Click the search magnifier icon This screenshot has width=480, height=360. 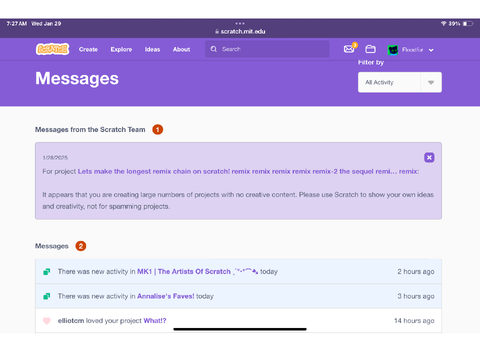pyautogui.click(x=214, y=49)
